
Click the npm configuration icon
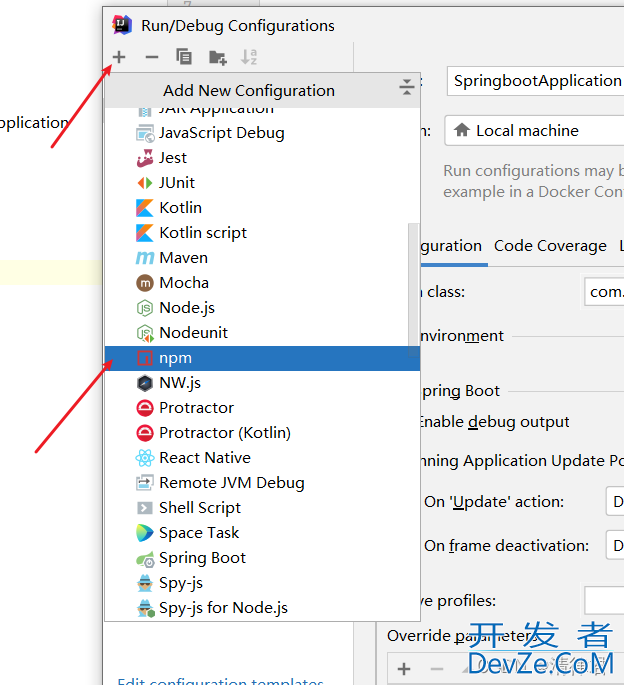pyautogui.click(x=145, y=358)
